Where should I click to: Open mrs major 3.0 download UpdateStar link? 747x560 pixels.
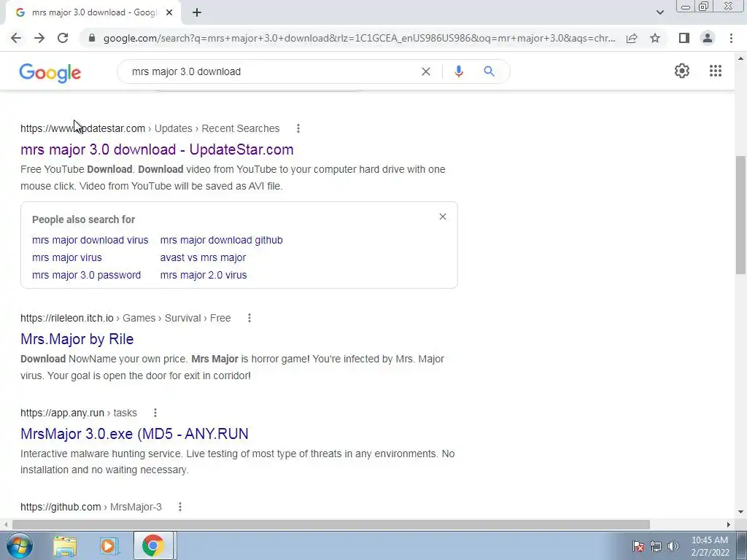[157, 149]
